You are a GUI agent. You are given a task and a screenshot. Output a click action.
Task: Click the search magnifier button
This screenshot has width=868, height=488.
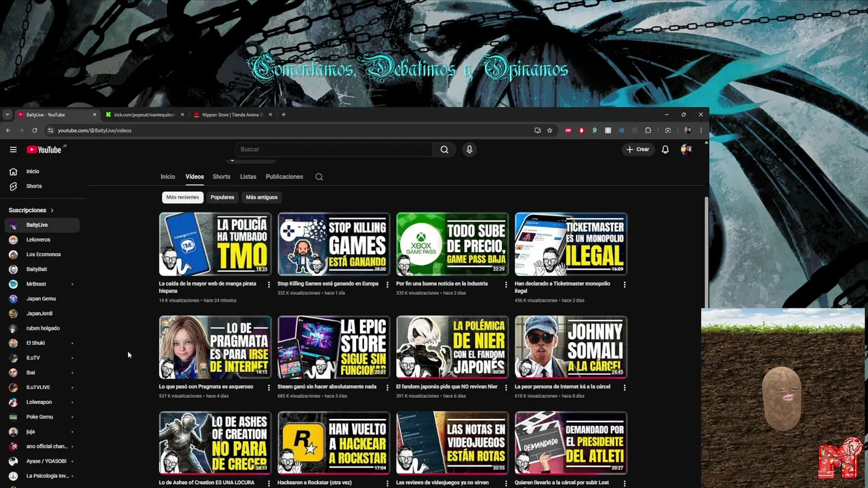pyautogui.click(x=444, y=149)
